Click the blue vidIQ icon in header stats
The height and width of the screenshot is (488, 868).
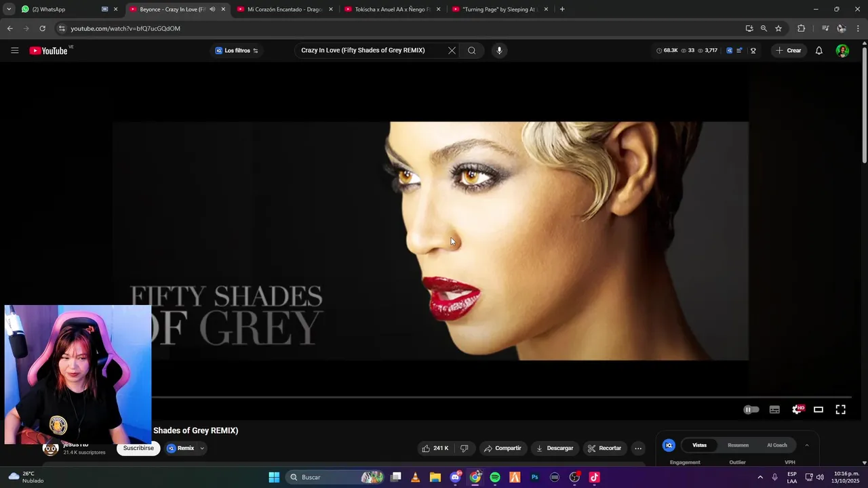729,50
